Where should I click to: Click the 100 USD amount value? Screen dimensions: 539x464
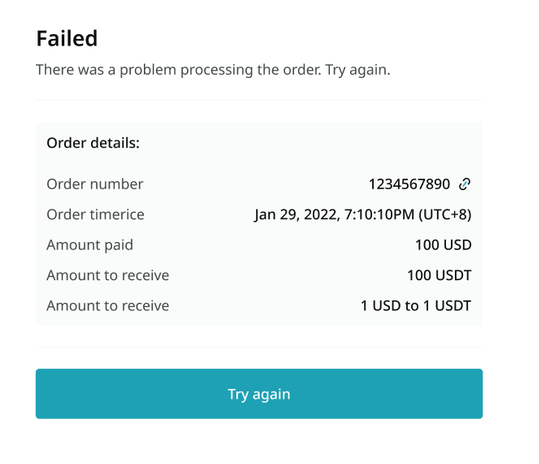click(x=443, y=245)
